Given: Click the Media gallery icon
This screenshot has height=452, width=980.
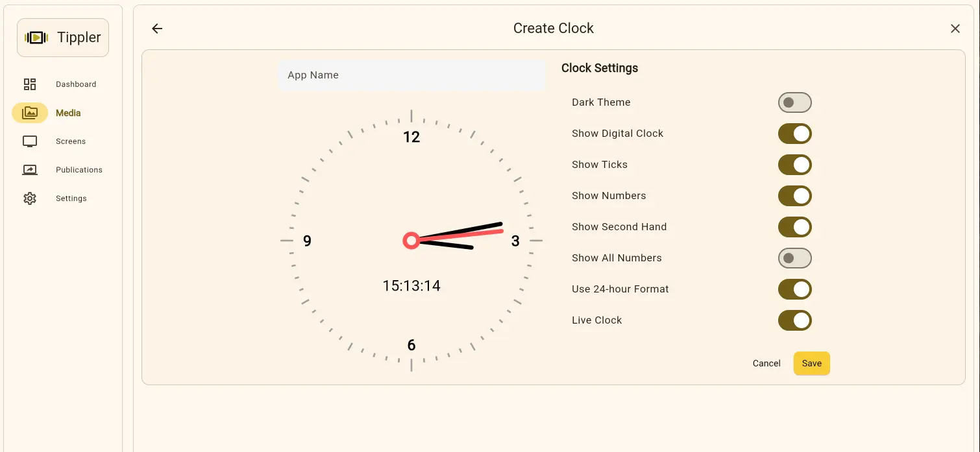Looking at the screenshot, I should click(x=30, y=113).
